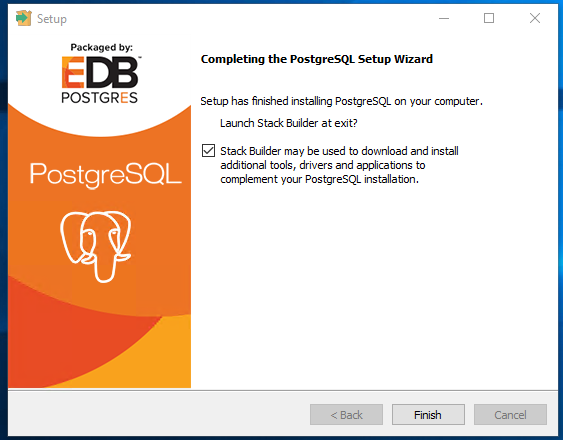
Task: Click the 'Setup has finished installing' message
Action: (x=341, y=101)
